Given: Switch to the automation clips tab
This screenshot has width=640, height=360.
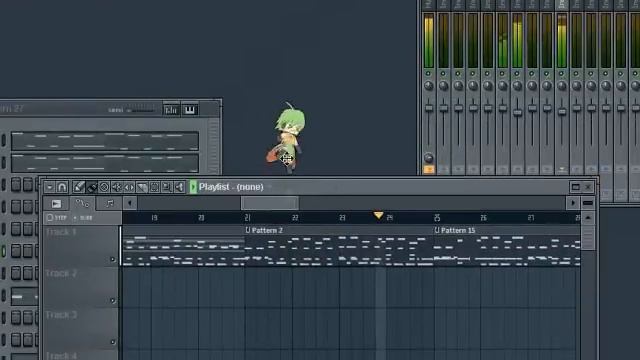Looking at the screenshot, I should click(82, 203).
